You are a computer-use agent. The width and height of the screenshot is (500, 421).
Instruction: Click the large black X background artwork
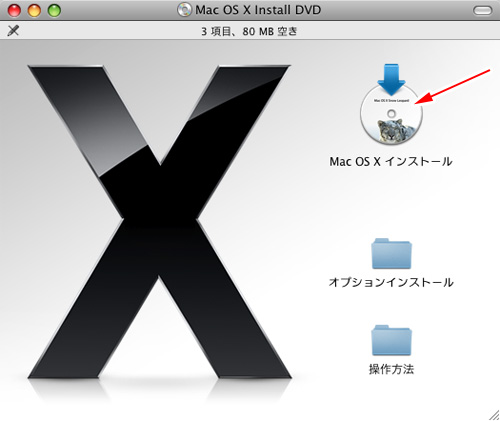[159, 222]
